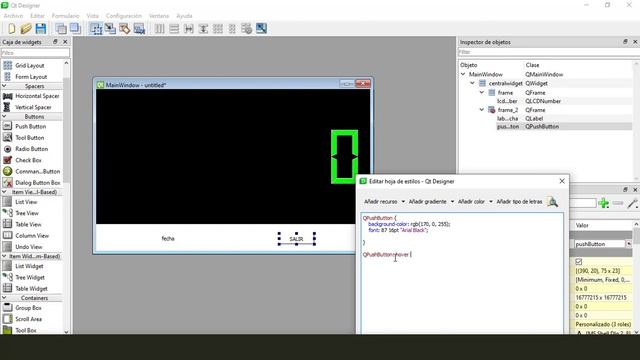
Task: Click the green plus add property icon
Action: pos(603,203)
